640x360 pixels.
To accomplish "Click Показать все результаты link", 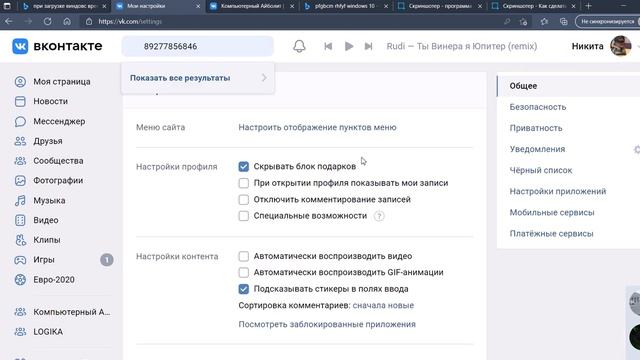I will coord(180,78).
